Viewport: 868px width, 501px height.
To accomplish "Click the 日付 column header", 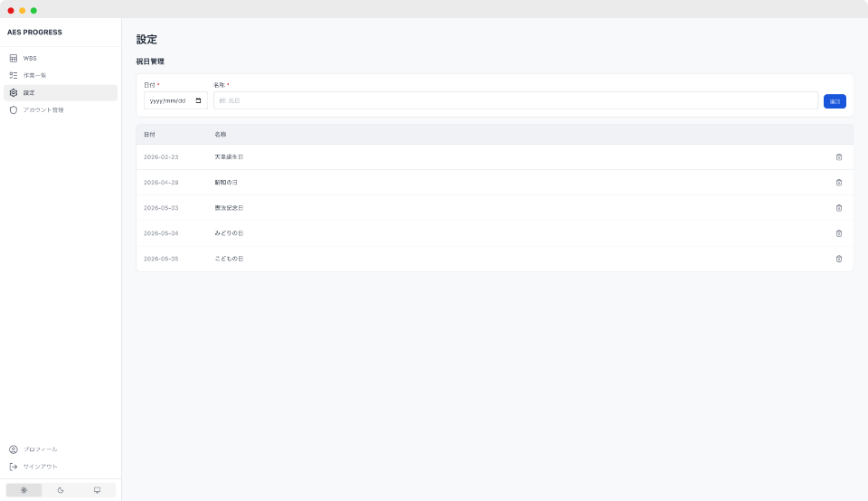I will [149, 135].
